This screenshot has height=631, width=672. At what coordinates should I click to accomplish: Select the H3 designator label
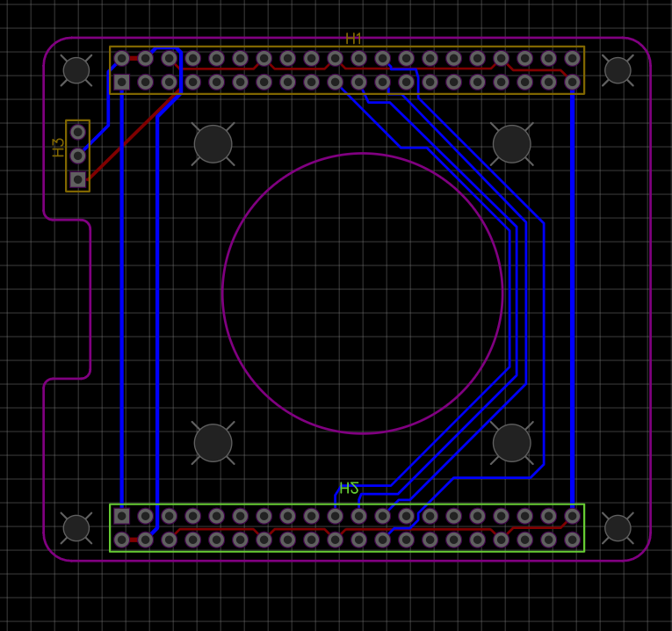(58, 148)
